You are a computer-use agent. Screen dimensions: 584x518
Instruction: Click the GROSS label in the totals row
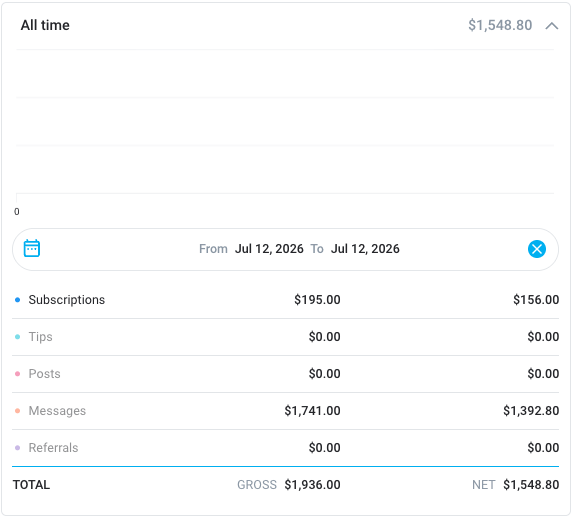click(257, 485)
